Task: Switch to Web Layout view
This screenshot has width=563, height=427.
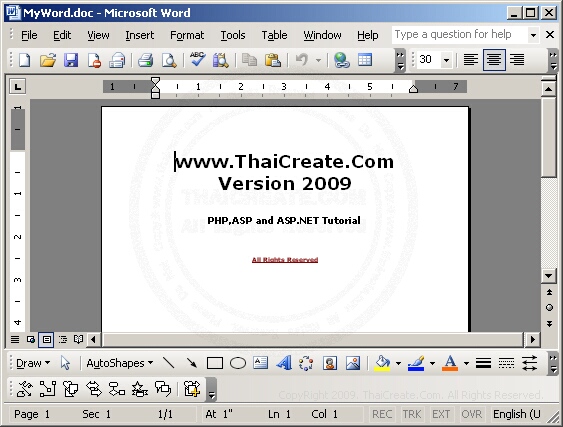Action: click(31, 339)
